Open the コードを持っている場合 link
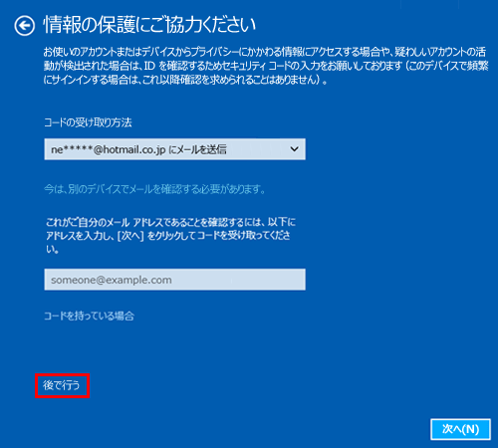The image size is (498, 448). click(x=89, y=316)
